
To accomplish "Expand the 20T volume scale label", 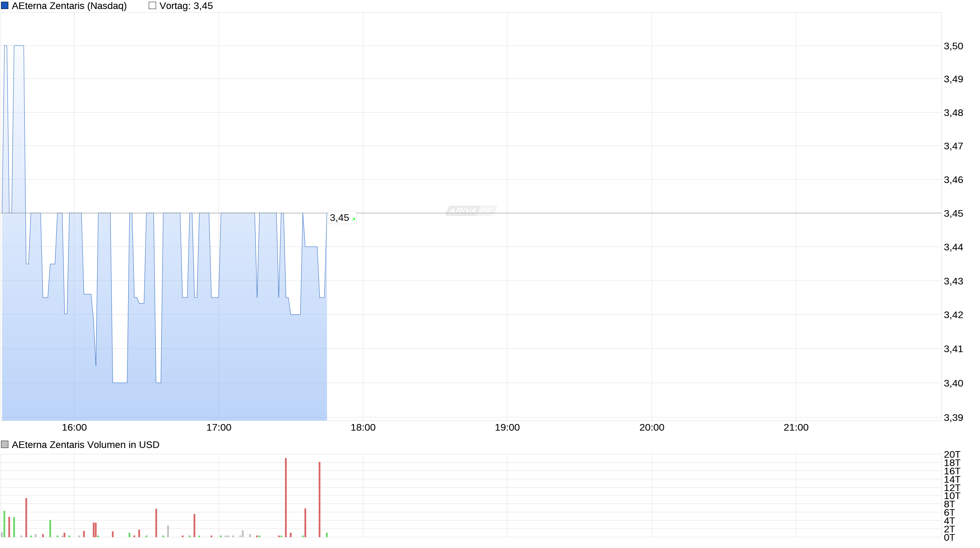I will click(x=953, y=454).
